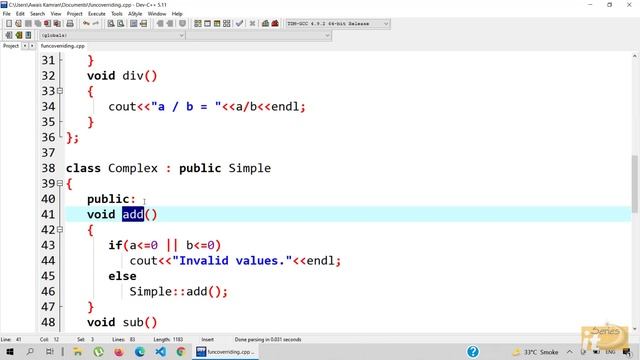This screenshot has height=360, width=640.
Task: Click the editor scrollbar up arrow
Action: [635, 56]
